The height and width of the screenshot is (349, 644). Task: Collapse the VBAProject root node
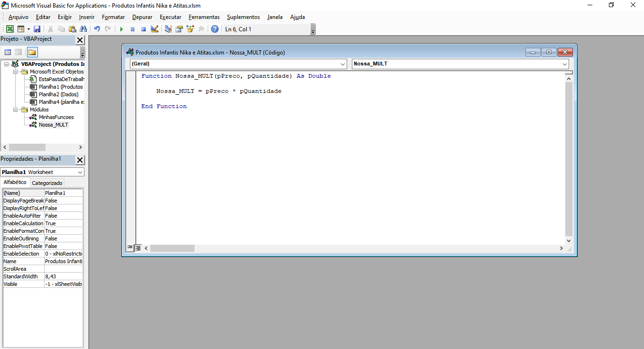pos(7,64)
